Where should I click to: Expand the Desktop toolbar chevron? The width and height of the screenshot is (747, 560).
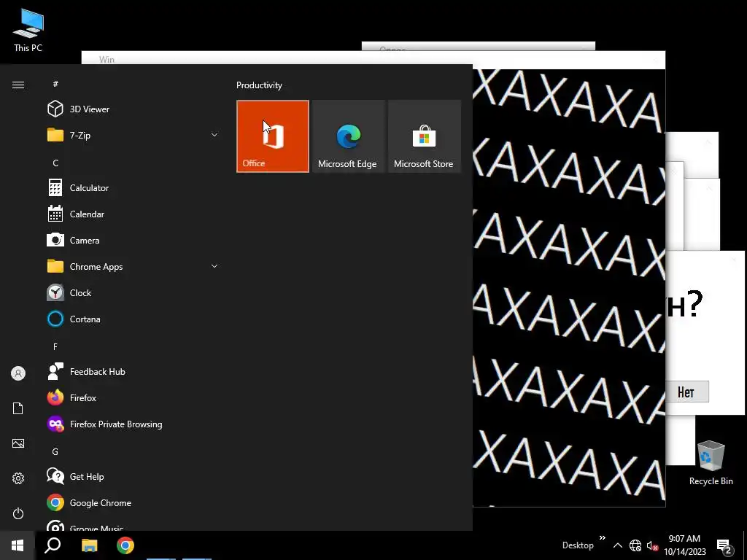click(x=602, y=538)
